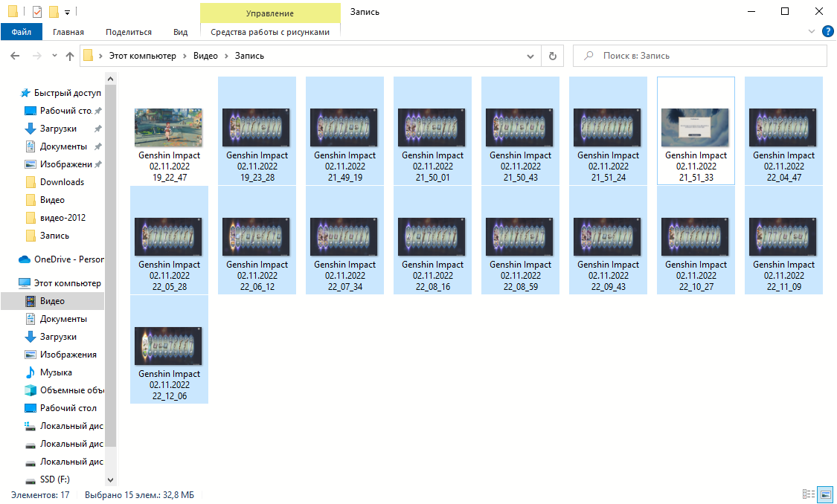The width and height of the screenshot is (837, 504).
Task: Open Музыка under Этот компьютер
Action: pyautogui.click(x=56, y=372)
